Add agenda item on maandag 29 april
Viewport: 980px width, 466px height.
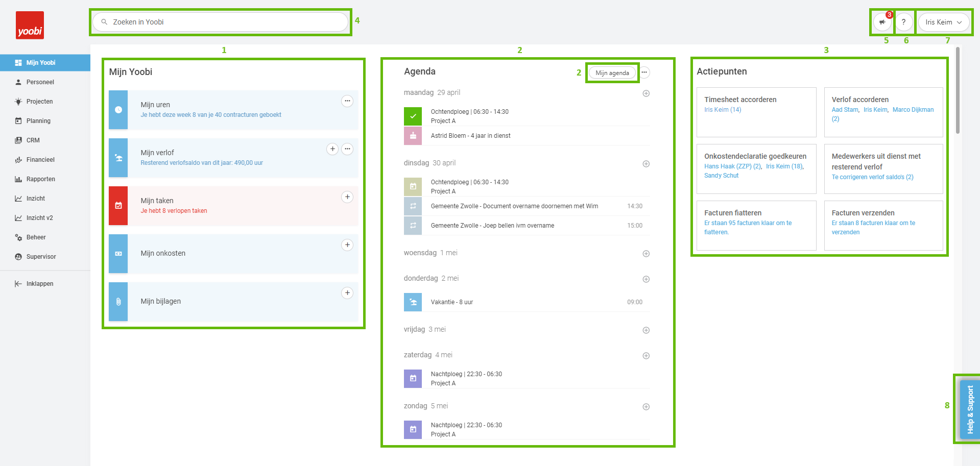[x=646, y=93]
